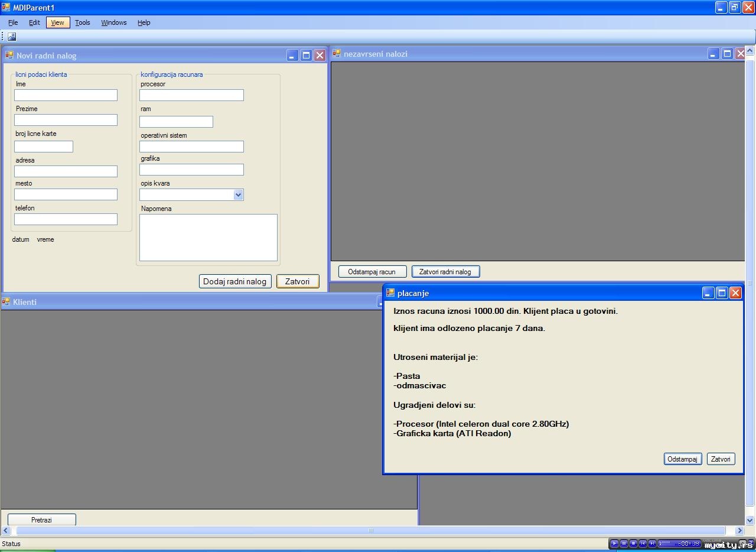Click the placanje window icon
756x552 pixels.
point(390,293)
